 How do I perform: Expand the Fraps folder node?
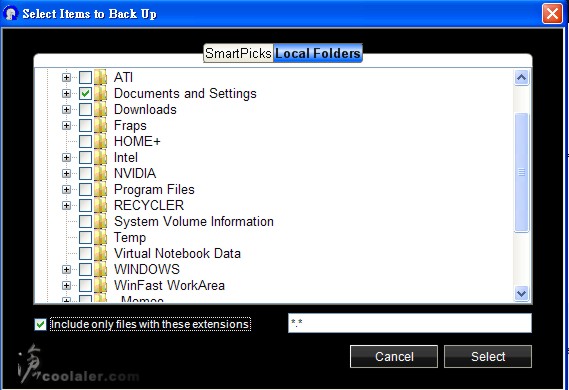pyautogui.click(x=66, y=125)
